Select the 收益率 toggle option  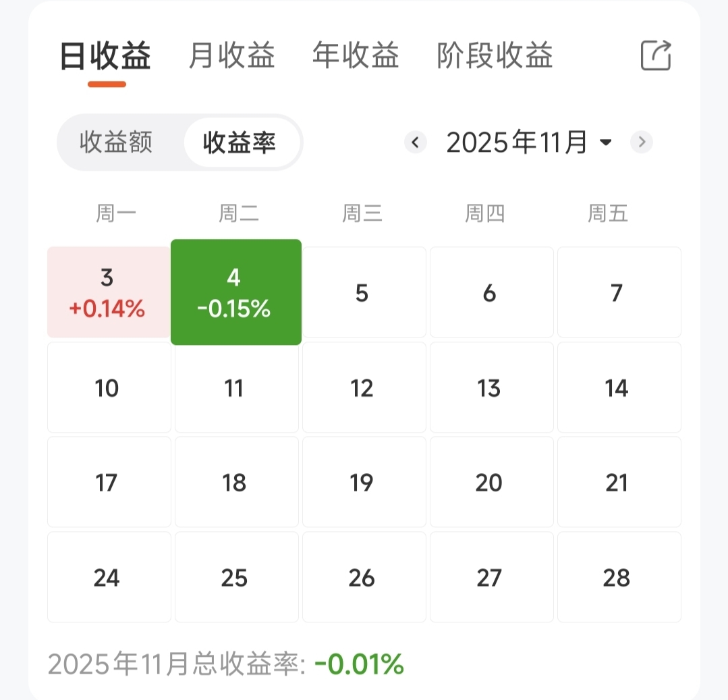pos(240,142)
